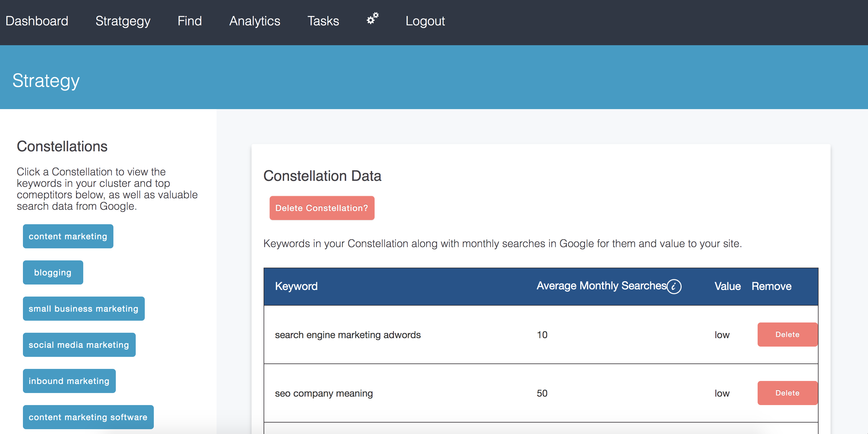Open the blogging constellation
868x434 pixels.
(x=53, y=272)
